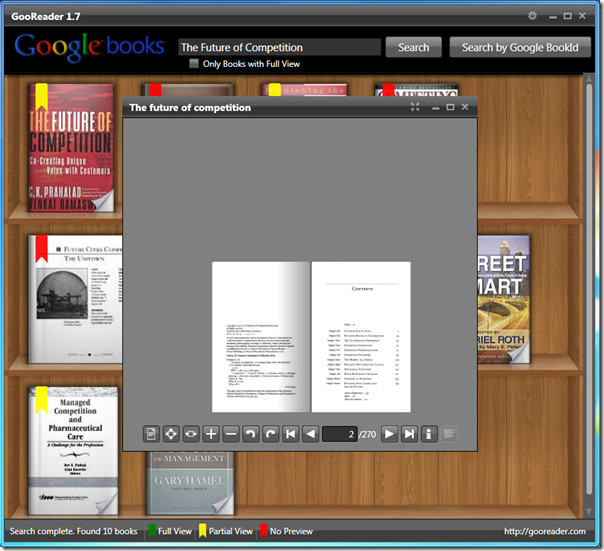
Task: Zoom in with the plus button
Action: pyautogui.click(x=211, y=434)
